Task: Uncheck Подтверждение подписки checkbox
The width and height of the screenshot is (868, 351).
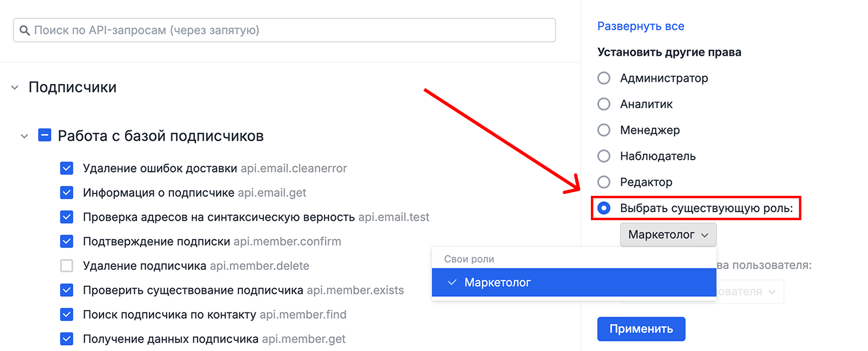Action: (x=67, y=241)
